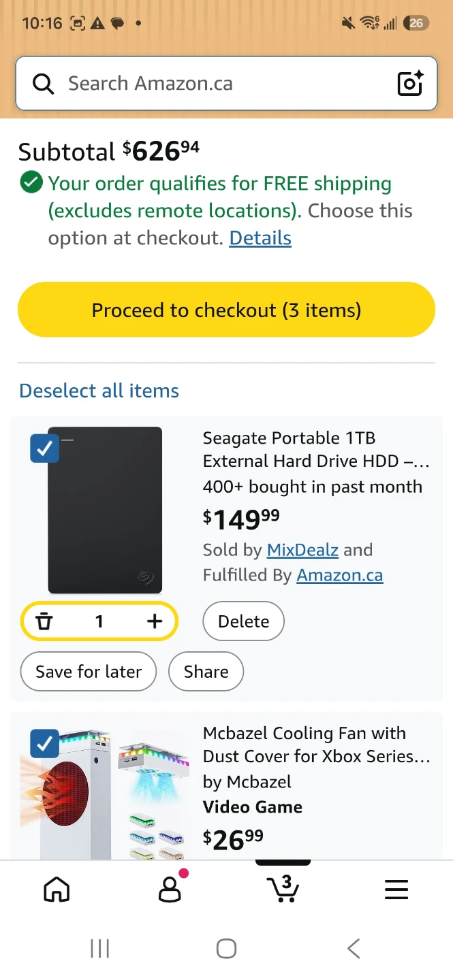Viewport: 453px width, 980px height.
Task: Open the hamburger menu icon
Action: coord(396,889)
